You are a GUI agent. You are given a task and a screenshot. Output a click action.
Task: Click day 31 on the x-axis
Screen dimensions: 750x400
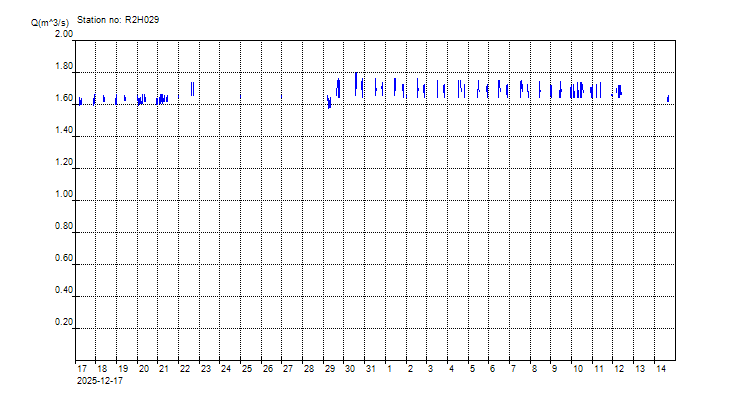click(370, 369)
